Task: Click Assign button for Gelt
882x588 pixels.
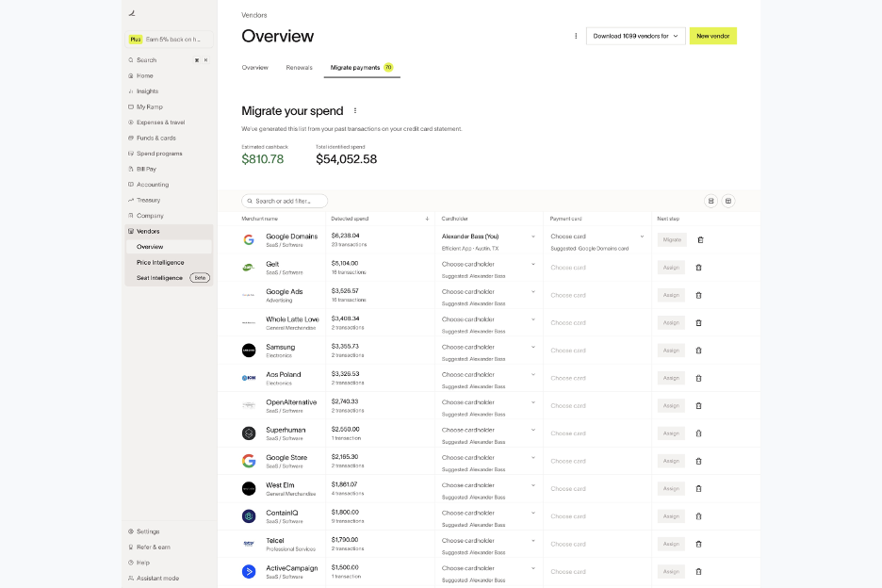Action: [x=671, y=268]
